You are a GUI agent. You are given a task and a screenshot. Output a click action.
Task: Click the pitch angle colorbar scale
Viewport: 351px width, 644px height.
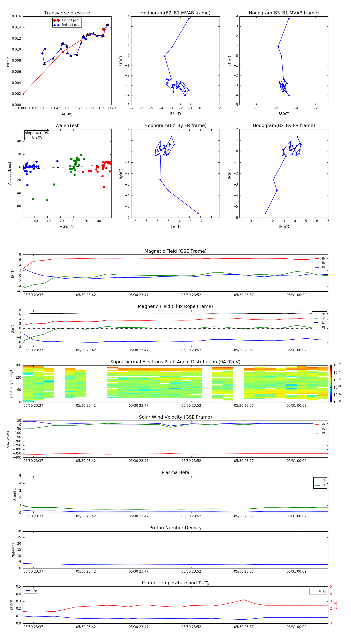[331, 384]
